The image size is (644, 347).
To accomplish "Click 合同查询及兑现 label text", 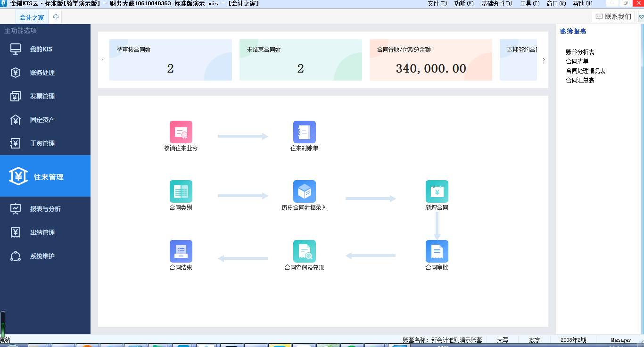I will click(304, 267).
